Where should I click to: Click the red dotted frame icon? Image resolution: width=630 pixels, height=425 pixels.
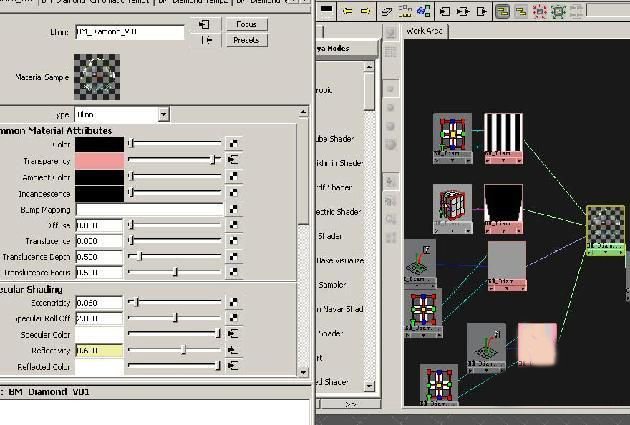click(x=539, y=11)
